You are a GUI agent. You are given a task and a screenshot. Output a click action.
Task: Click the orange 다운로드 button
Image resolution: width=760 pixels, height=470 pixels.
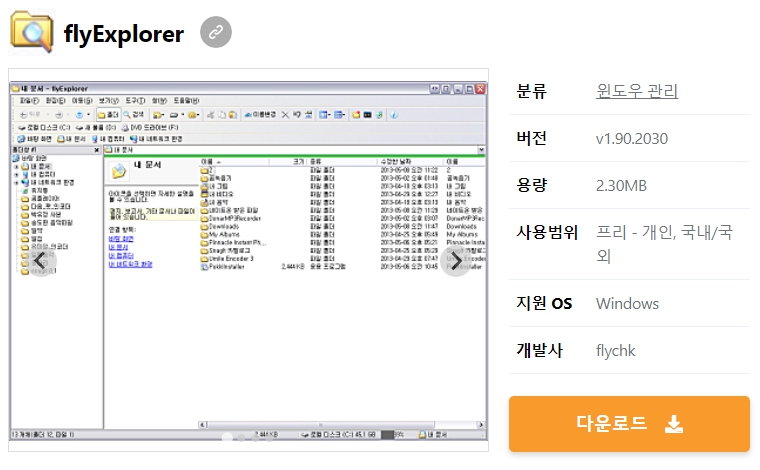pyautogui.click(x=629, y=424)
